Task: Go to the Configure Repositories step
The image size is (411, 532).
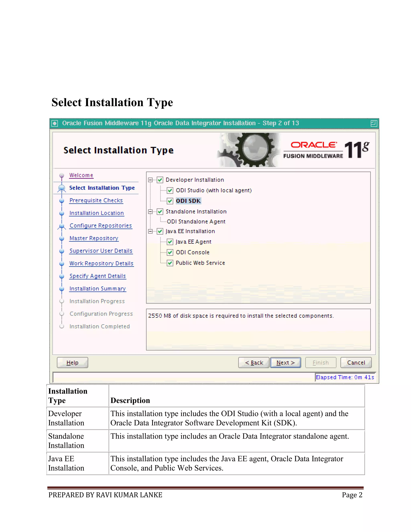Action: click(101, 226)
